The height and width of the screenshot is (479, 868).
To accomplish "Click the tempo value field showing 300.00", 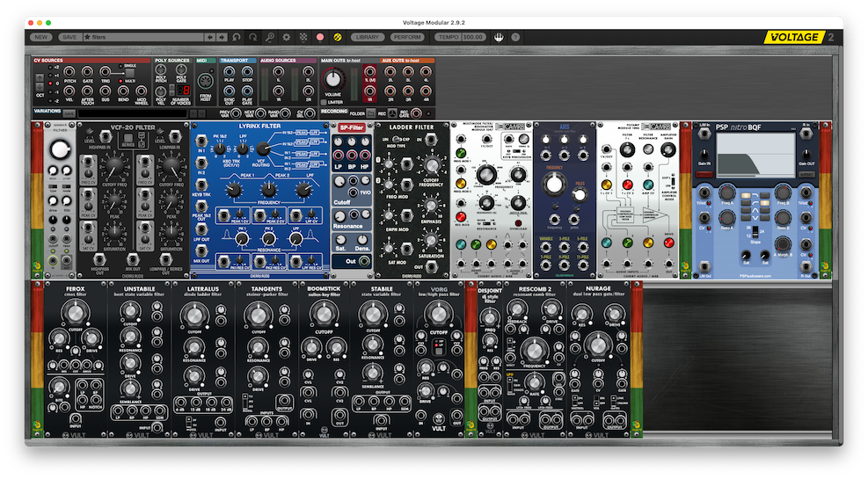I will click(473, 37).
